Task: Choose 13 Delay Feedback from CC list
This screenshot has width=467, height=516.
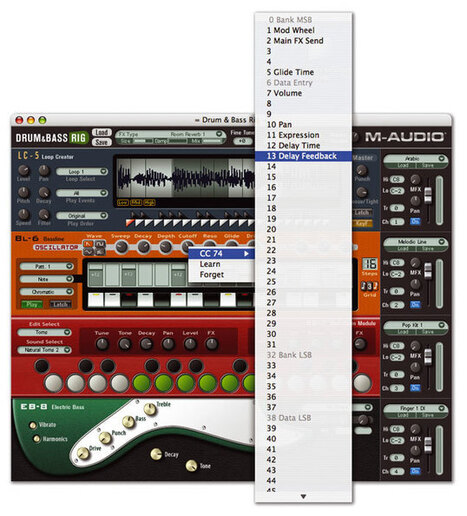Action: coord(303,156)
